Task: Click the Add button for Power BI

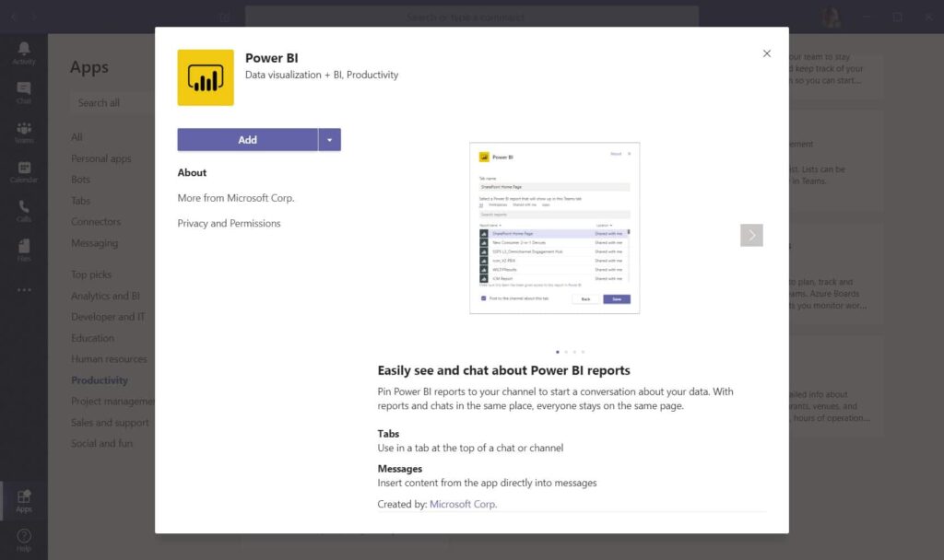Action: (x=247, y=140)
